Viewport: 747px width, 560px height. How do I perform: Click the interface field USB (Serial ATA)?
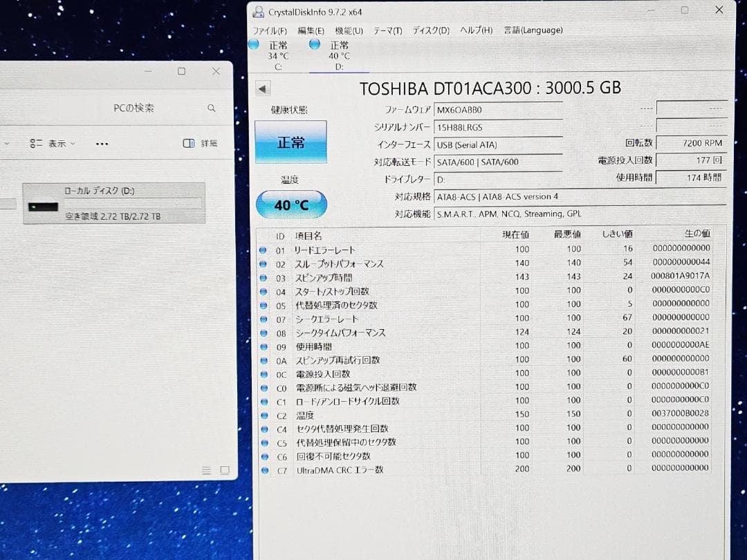[x=498, y=144]
